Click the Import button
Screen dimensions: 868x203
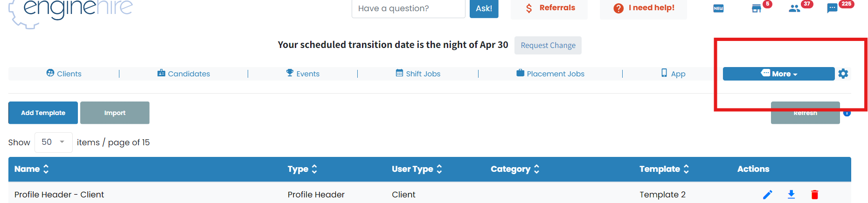[115, 113]
